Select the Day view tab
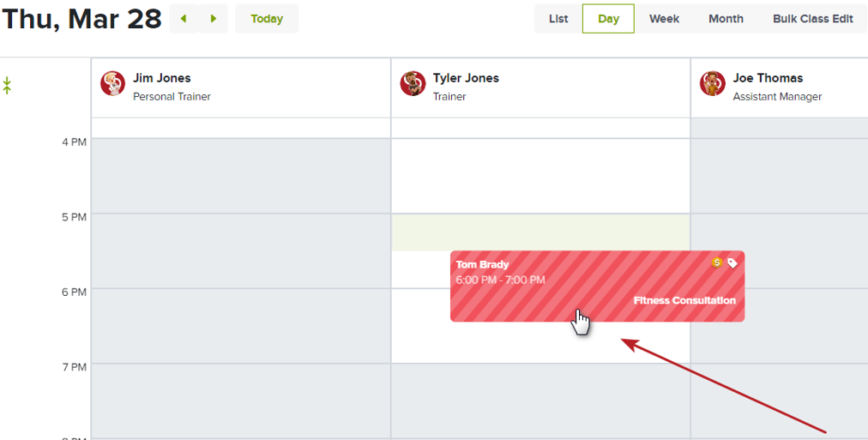Screen dimensions: 868x440 [608, 19]
